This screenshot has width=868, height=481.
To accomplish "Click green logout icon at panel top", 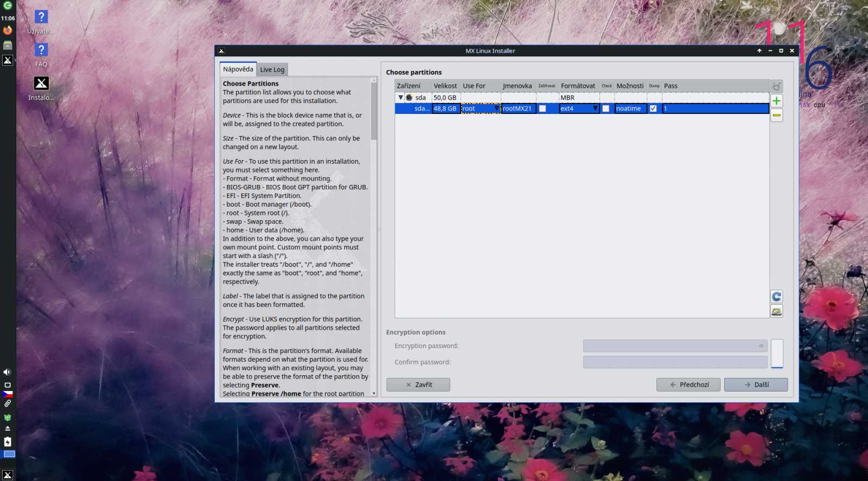I will click(x=8, y=5).
